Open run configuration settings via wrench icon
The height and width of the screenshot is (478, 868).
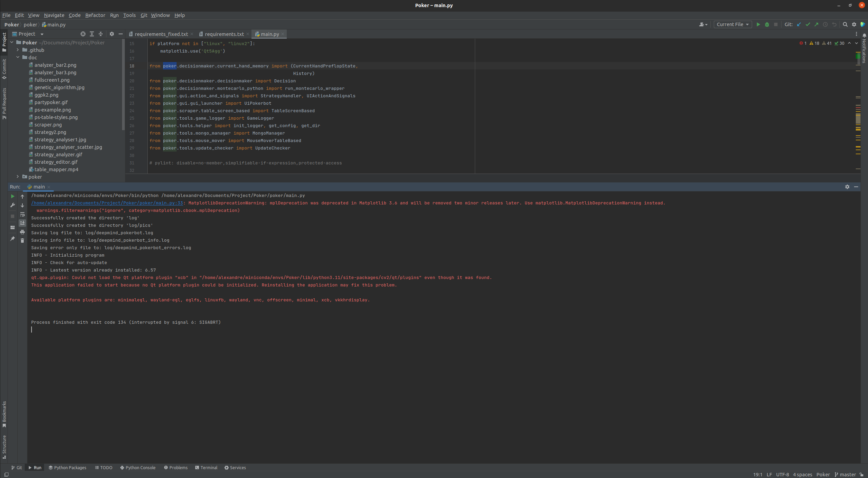13,205
